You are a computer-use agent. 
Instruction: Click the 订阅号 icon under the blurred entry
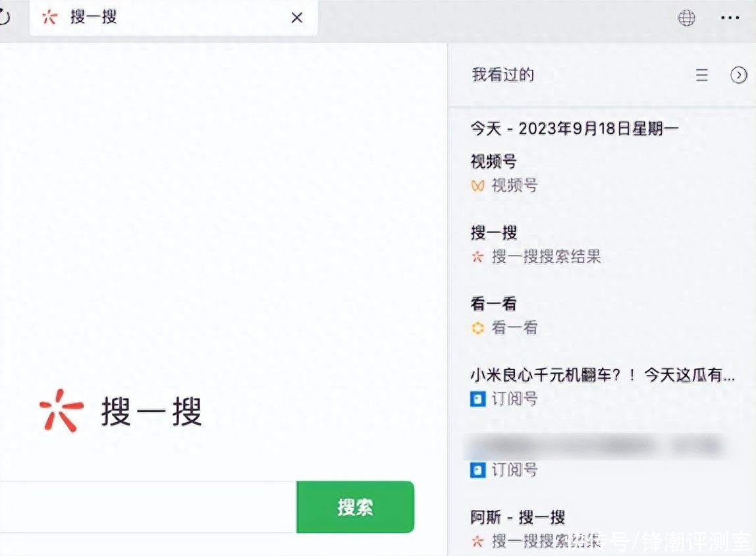478,470
